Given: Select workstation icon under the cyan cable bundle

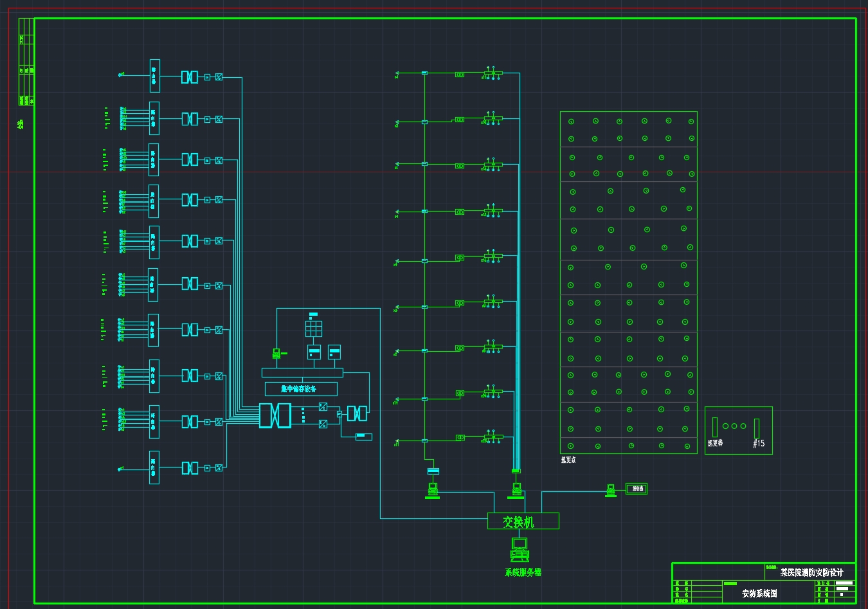Looking at the screenshot, I should click(x=517, y=490).
